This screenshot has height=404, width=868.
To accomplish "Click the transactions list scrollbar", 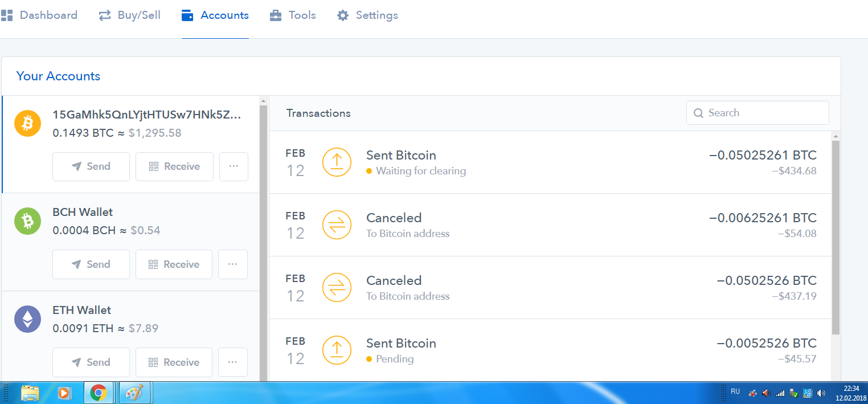I will tap(836, 236).
